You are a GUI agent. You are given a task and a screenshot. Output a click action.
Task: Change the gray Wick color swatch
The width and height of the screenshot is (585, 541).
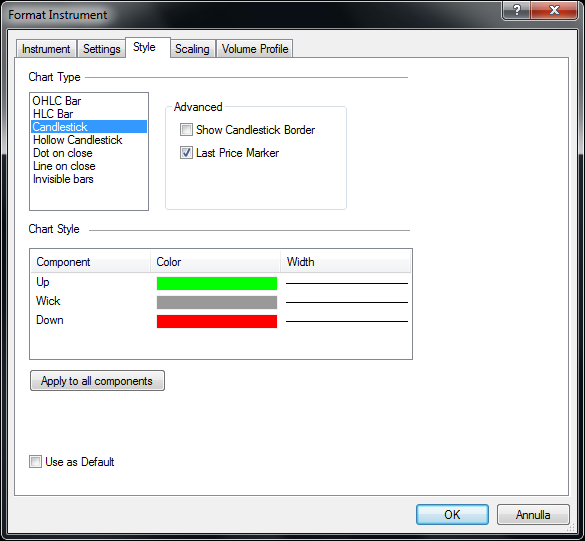click(217, 302)
